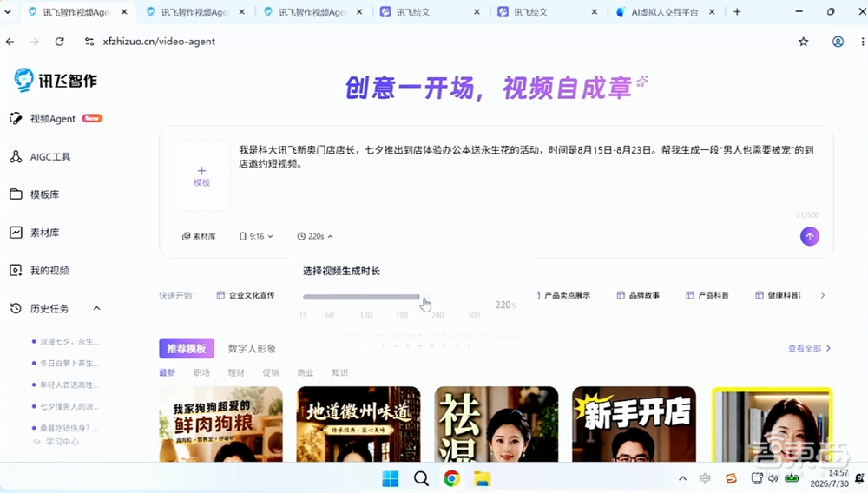868x493 pixels.
Task: Collapse the 历史任务 list
Action: coord(97,308)
